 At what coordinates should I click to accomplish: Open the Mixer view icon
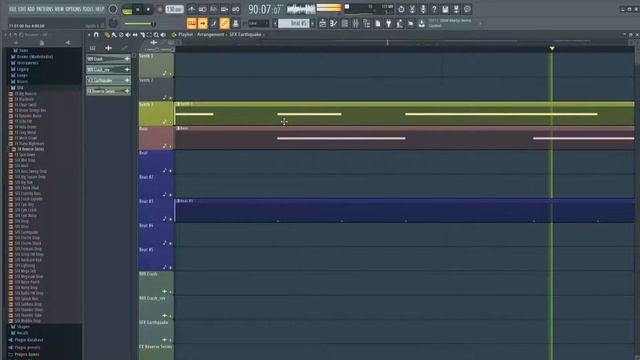coord(356,24)
